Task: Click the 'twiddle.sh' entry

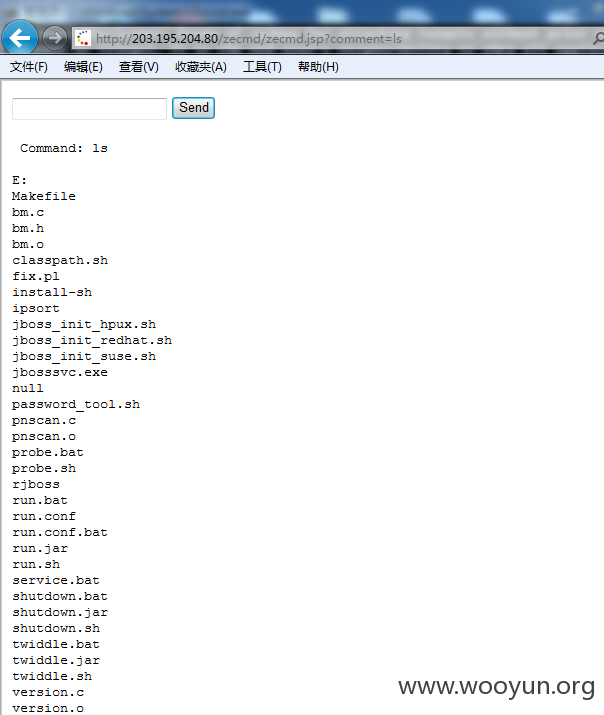Action: (52, 676)
